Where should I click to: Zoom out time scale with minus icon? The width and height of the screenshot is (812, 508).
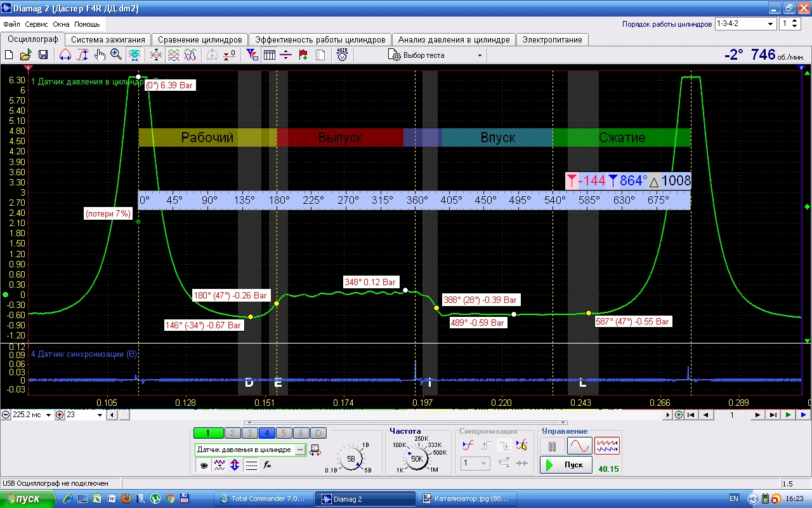coord(6,415)
